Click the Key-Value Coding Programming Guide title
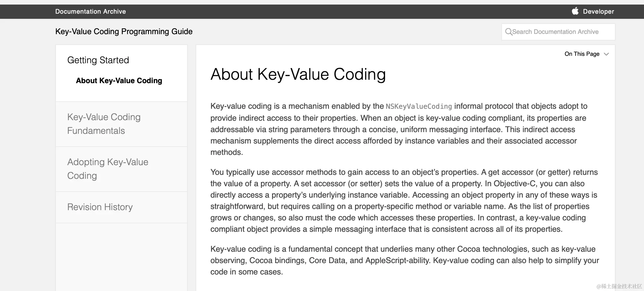Image resolution: width=644 pixels, height=291 pixels. pos(124,31)
